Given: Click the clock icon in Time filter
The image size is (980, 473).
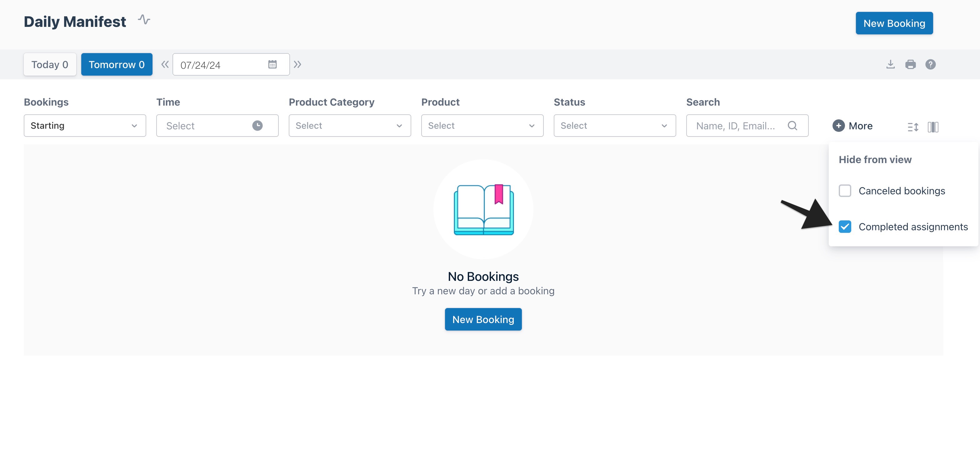Looking at the screenshot, I should [x=257, y=126].
